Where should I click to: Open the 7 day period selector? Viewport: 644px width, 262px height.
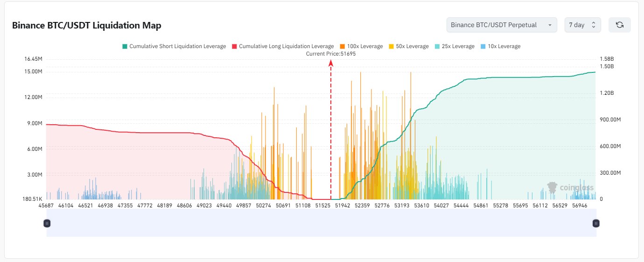coord(582,25)
